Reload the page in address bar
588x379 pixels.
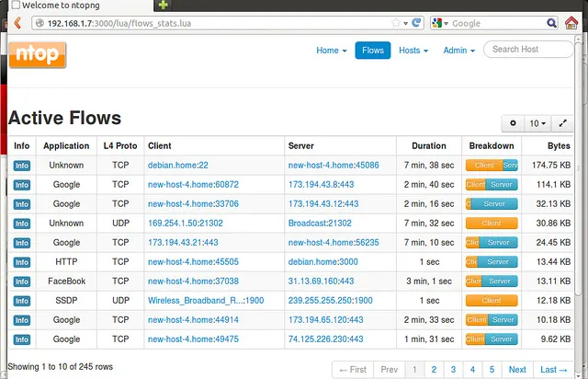[416, 23]
